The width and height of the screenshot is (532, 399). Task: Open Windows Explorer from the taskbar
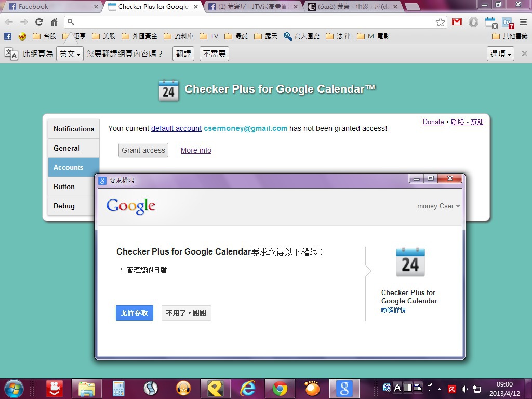pyautogui.click(x=87, y=389)
